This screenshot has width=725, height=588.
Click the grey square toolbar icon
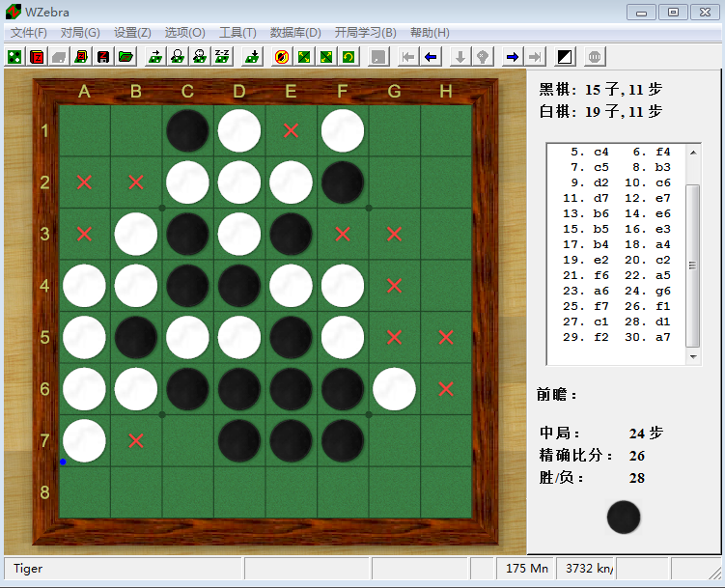[378, 57]
